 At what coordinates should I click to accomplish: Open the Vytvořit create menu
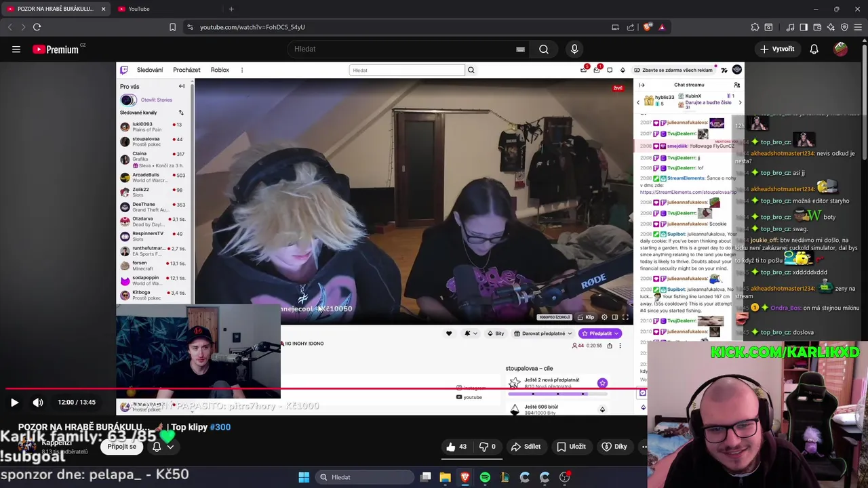(777, 49)
